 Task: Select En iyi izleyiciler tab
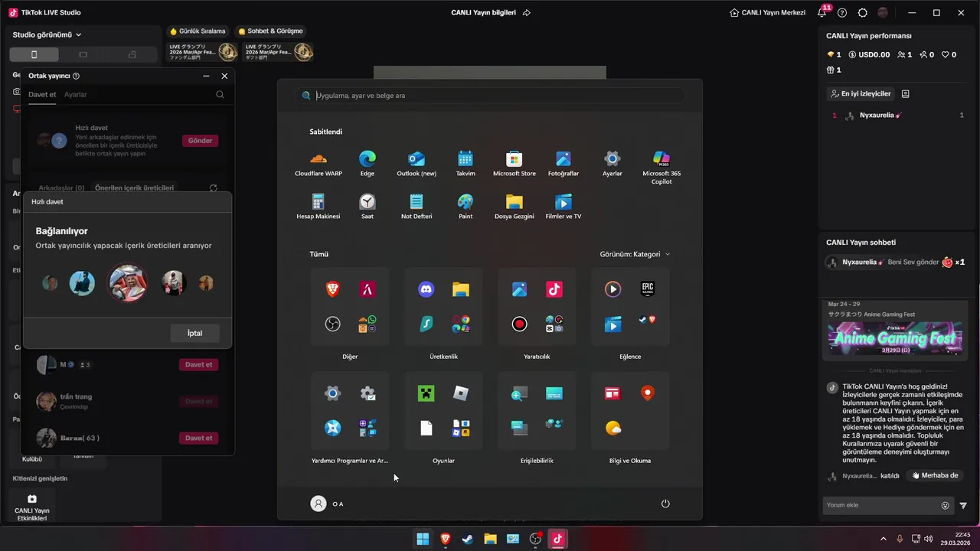click(x=861, y=93)
